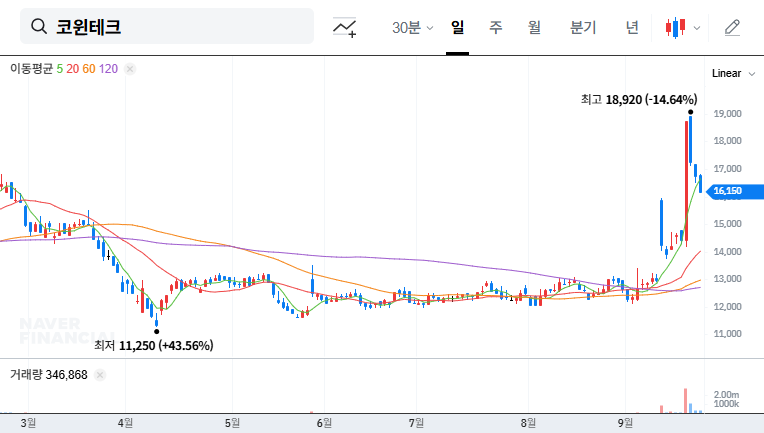Click the 5월 label on time axis
Image resolution: width=764 pixels, height=433 pixels.
coord(232,423)
